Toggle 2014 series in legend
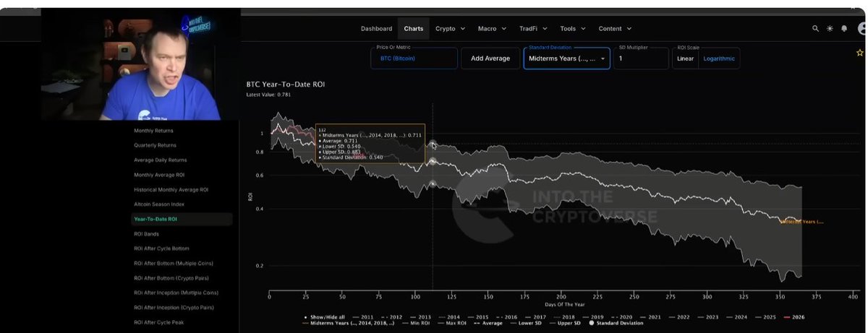The width and height of the screenshot is (868, 333). [x=449, y=317]
